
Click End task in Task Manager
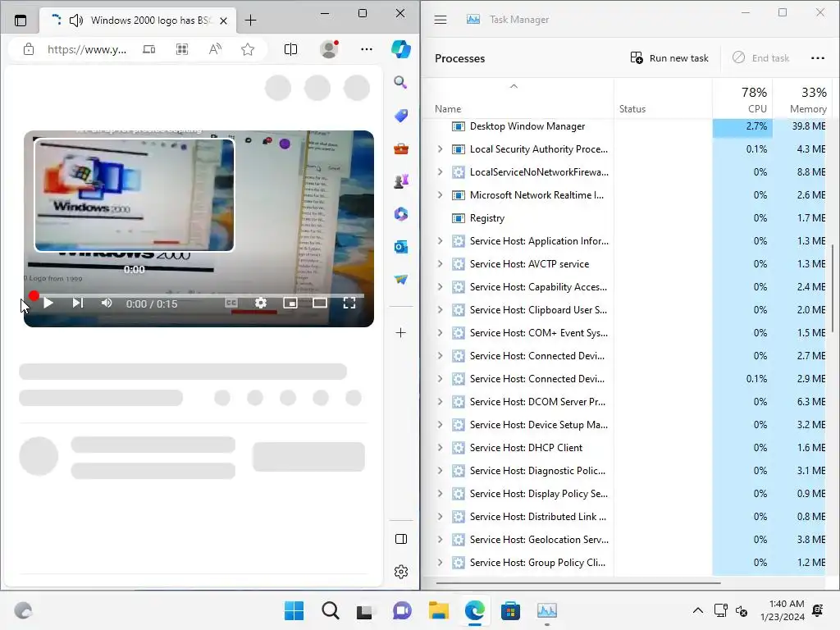pyautogui.click(x=760, y=58)
